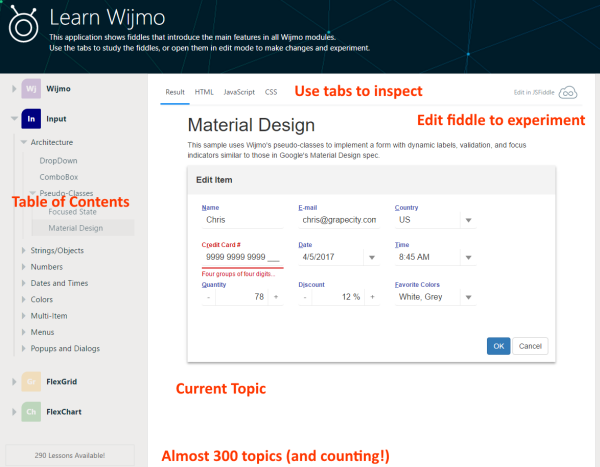The height and width of the screenshot is (467, 600).
Task: Expand the Colors section arrow
Action: coord(23,299)
